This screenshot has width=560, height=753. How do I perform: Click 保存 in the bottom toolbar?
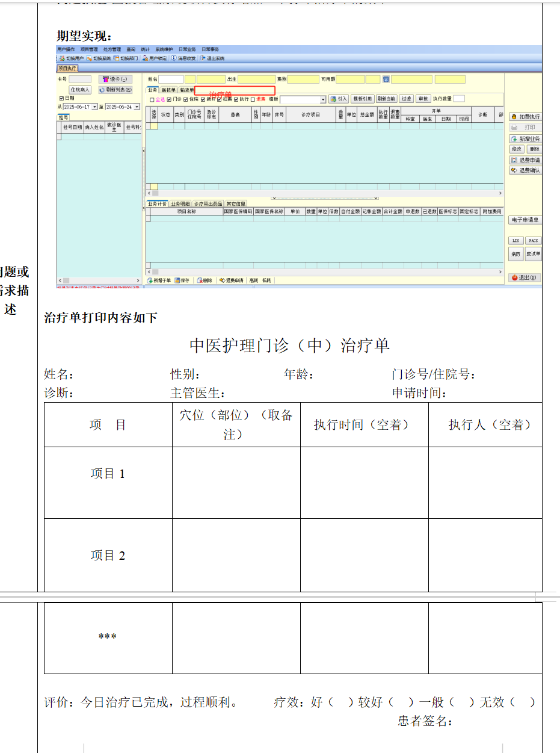pyautogui.click(x=182, y=280)
